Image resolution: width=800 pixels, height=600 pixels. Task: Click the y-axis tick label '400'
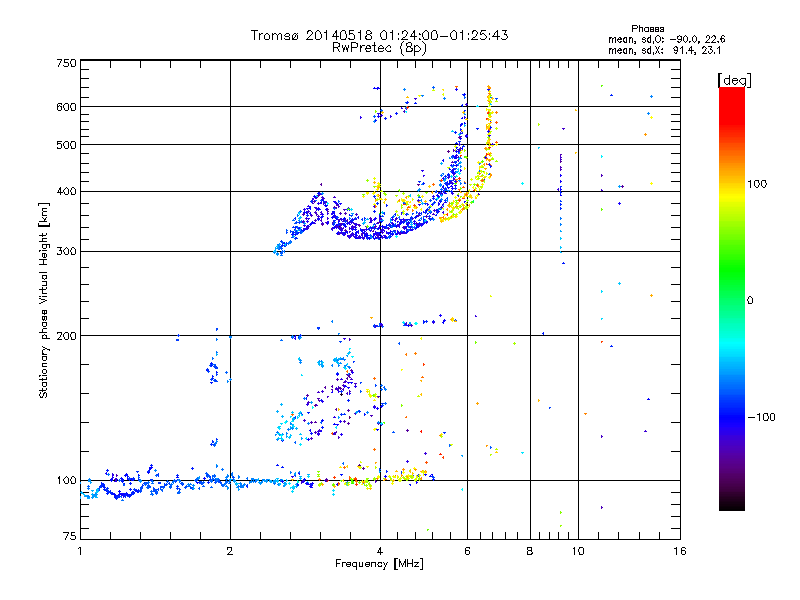click(66, 191)
